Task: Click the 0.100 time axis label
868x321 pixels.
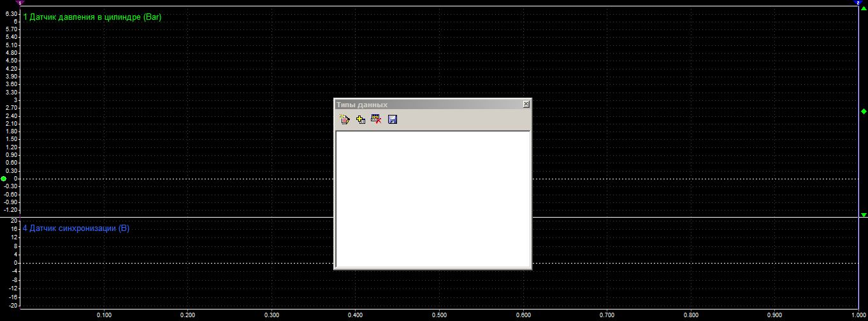Action: point(104,315)
